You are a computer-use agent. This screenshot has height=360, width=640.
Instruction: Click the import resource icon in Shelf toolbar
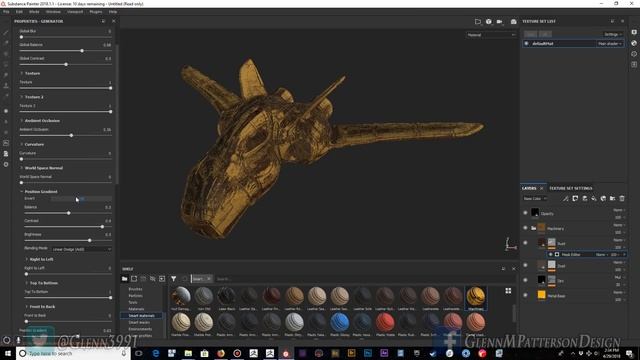pyautogui.click(x=162, y=279)
